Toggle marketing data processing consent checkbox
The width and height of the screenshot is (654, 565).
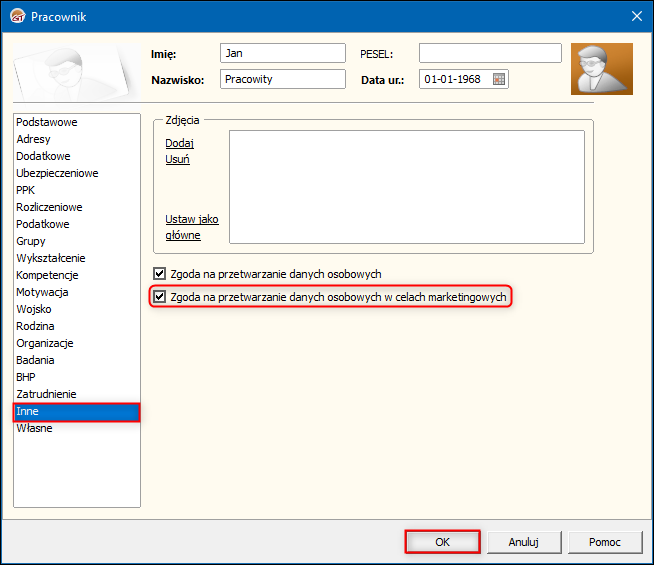tap(160, 297)
